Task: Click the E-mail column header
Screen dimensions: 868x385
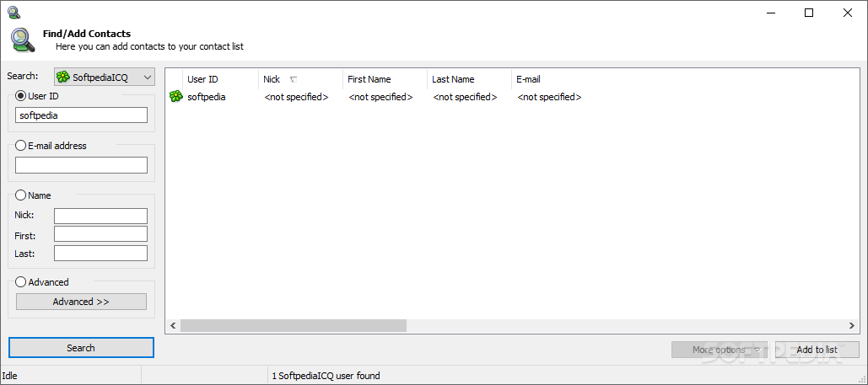Action: pyautogui.click(x=553, y=79)
